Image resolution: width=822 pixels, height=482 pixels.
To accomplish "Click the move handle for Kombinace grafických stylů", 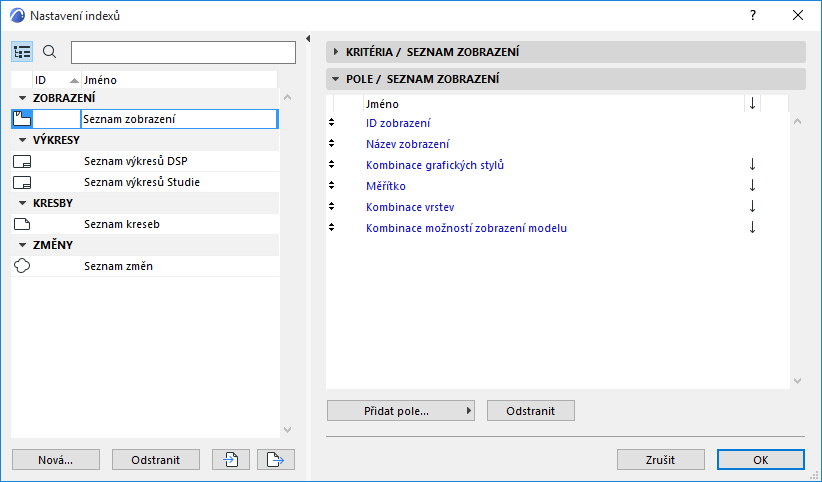I will 331,164.
